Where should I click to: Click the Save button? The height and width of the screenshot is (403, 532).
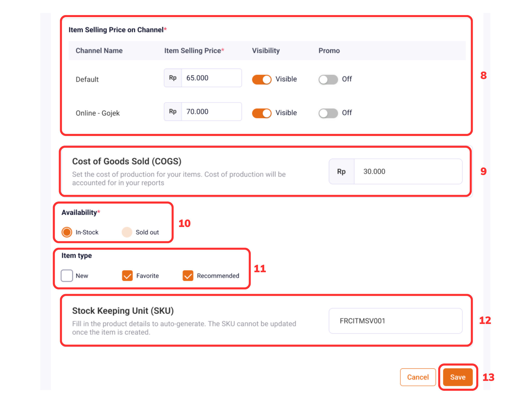pyautogui.click(x=457, y=377)
